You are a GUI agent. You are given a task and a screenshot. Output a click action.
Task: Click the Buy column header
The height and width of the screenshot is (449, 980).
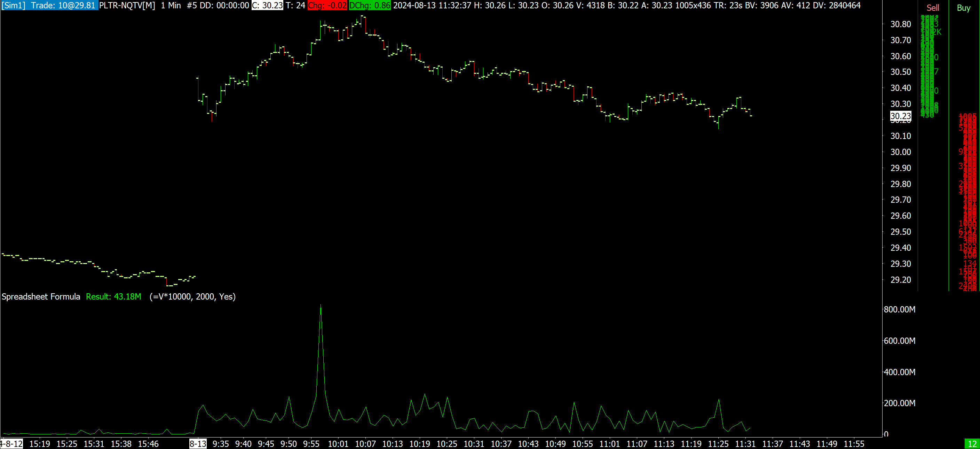[x=963, y=8]
